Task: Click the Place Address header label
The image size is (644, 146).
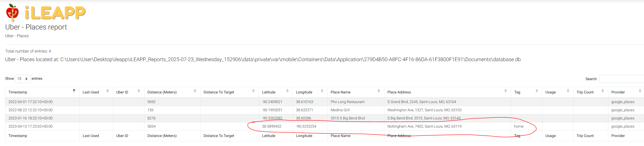Action: tap(399, 92)
